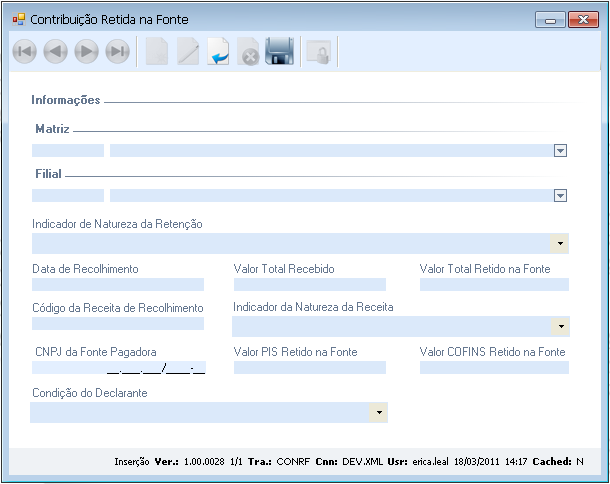Click the CNPJ da Fonte Pagadora field

[119, 368]
